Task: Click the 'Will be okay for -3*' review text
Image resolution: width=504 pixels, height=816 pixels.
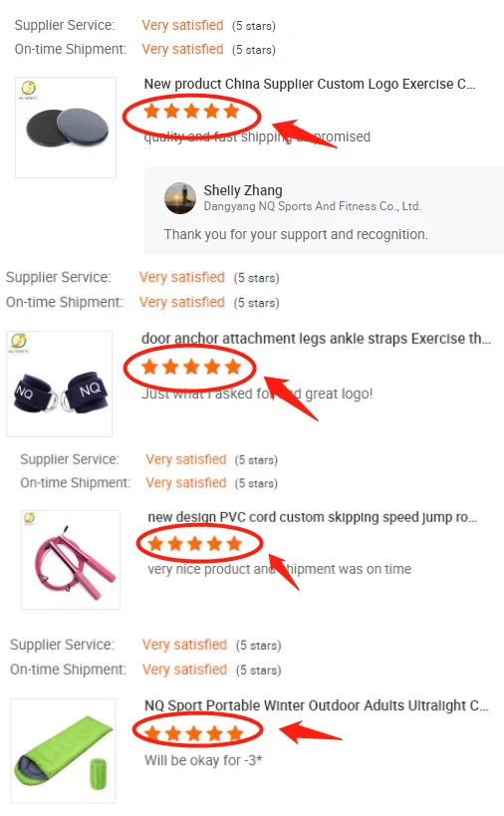Action: click(x=203, y=760)
